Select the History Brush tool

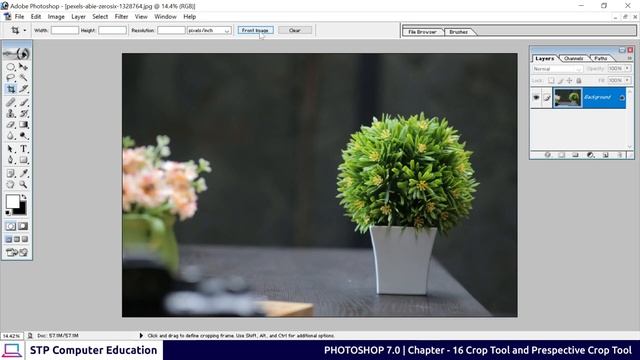[23, 113]
